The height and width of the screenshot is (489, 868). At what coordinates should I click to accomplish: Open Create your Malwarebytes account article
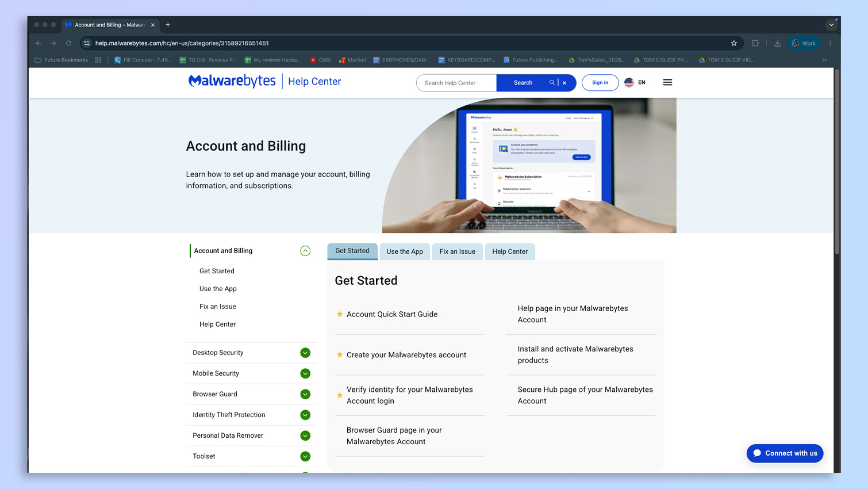point(406,355)
